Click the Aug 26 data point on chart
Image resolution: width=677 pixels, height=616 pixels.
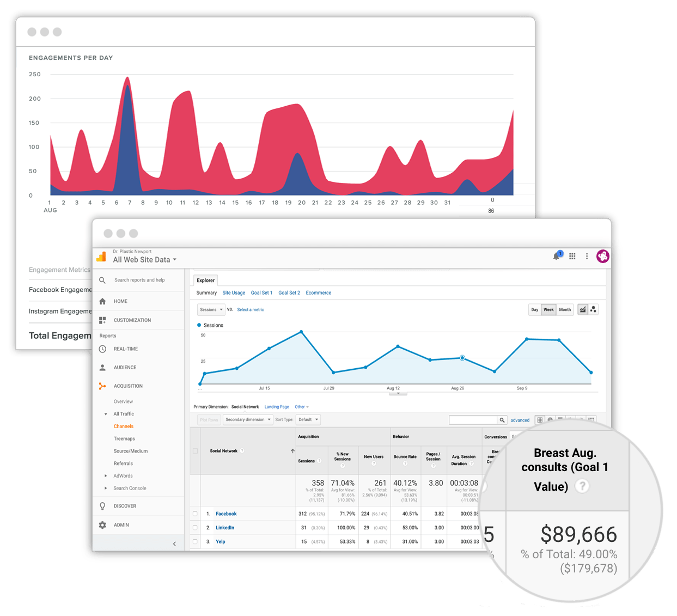(x=462, y=358)
